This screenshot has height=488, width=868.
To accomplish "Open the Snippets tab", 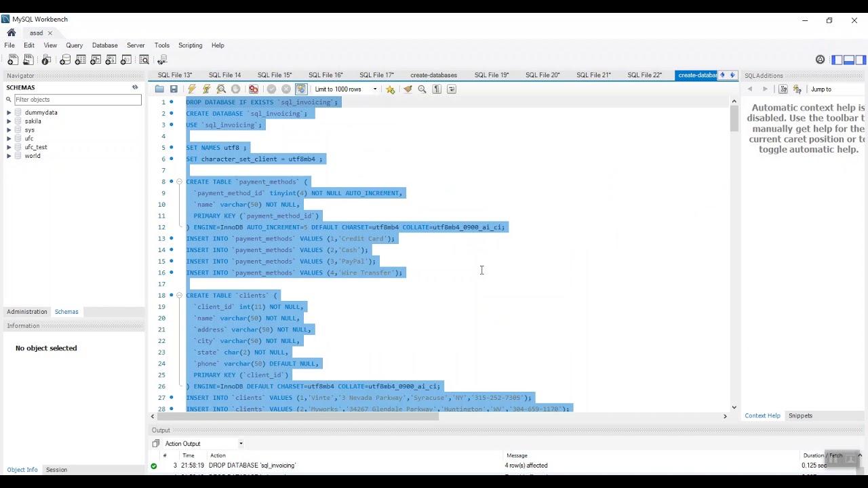I will (800, 415).
